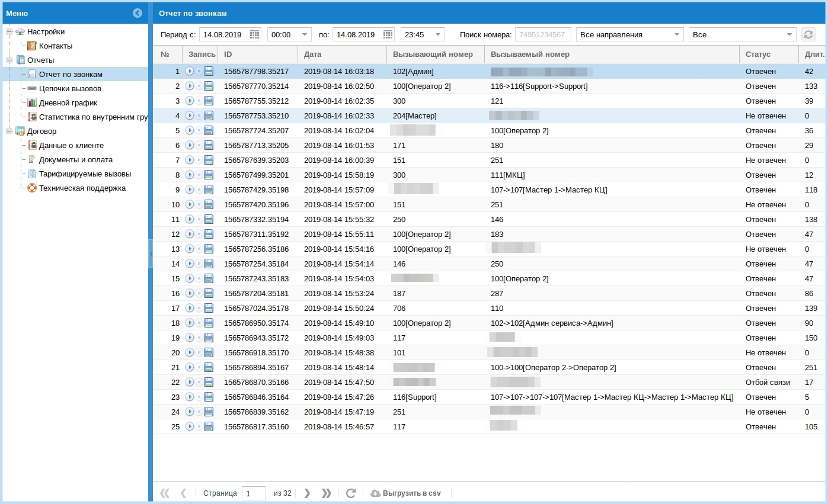The image size is (828, 504).
Task: Open Контакты in the menu tree
Action: (56, 46)
